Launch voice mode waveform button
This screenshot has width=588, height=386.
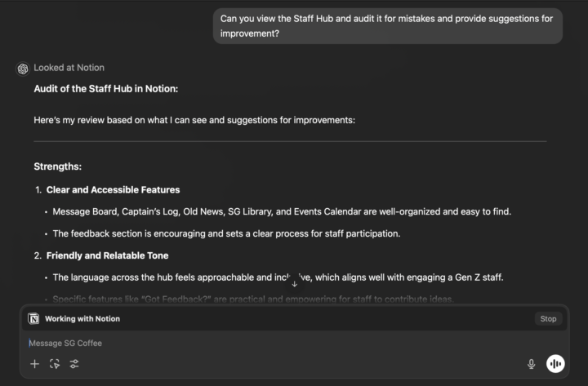555,363
